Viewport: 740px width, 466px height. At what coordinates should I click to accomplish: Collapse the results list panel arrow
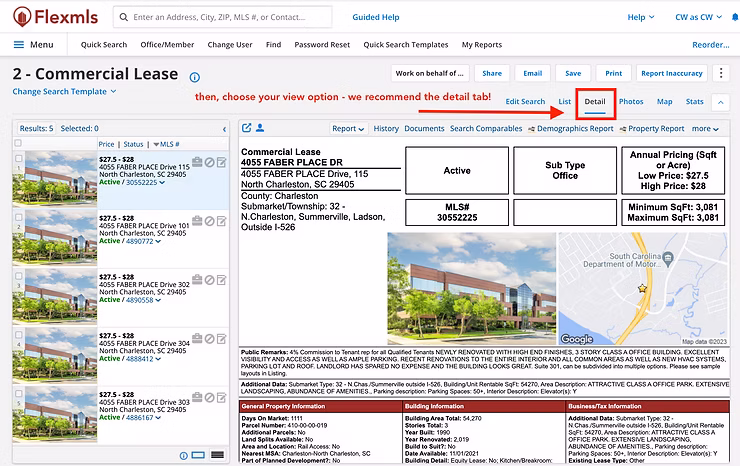point(224,129)
